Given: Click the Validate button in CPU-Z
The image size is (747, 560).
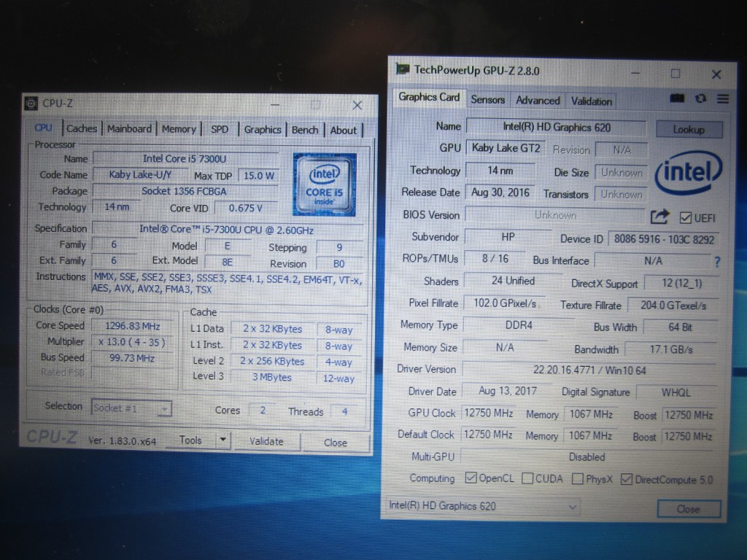Looking at the screenshot, I should click(267, 441).
